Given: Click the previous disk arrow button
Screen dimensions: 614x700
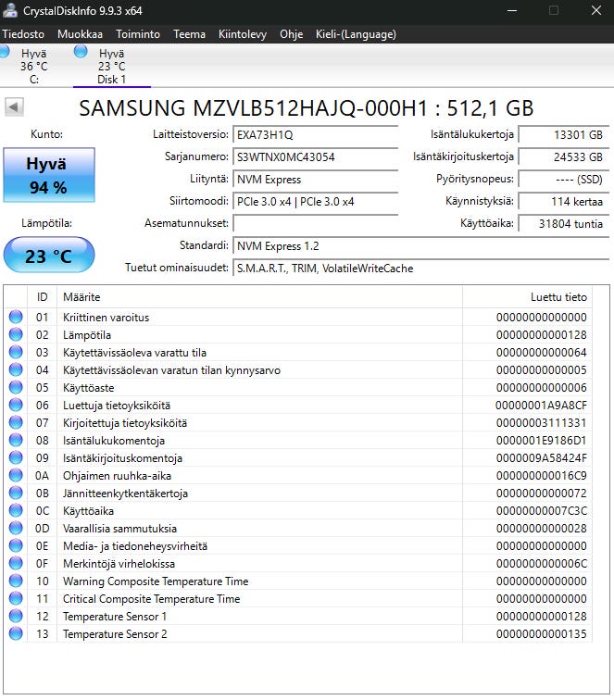Looking at the screenshot, I should (14, 107).
